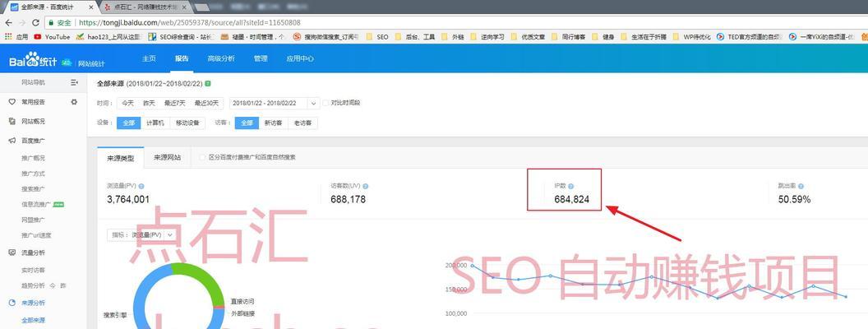868x329 pixels.
Task: Filter device by 移动设备
Action: (187, 123)
